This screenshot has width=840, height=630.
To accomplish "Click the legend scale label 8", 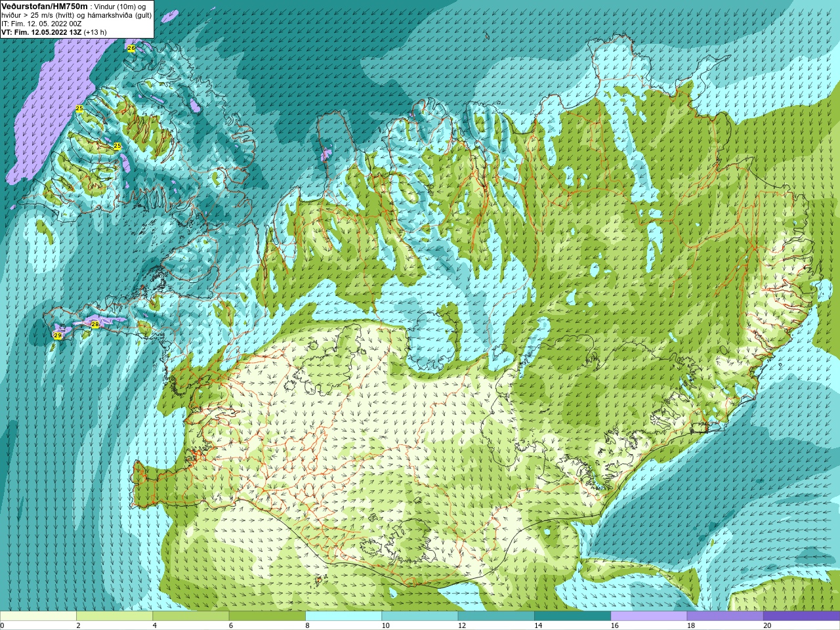I will (x=307, y=625).
